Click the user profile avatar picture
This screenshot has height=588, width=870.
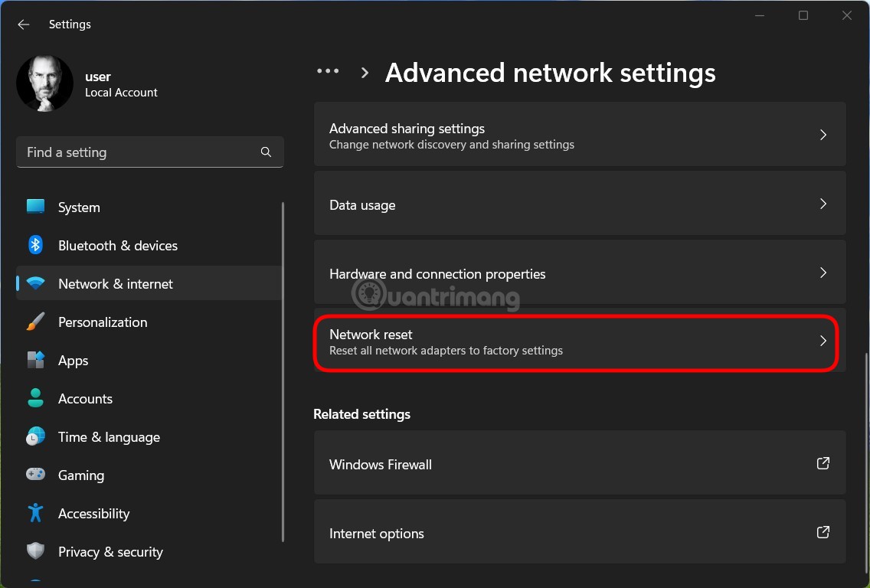coord(44,82)
